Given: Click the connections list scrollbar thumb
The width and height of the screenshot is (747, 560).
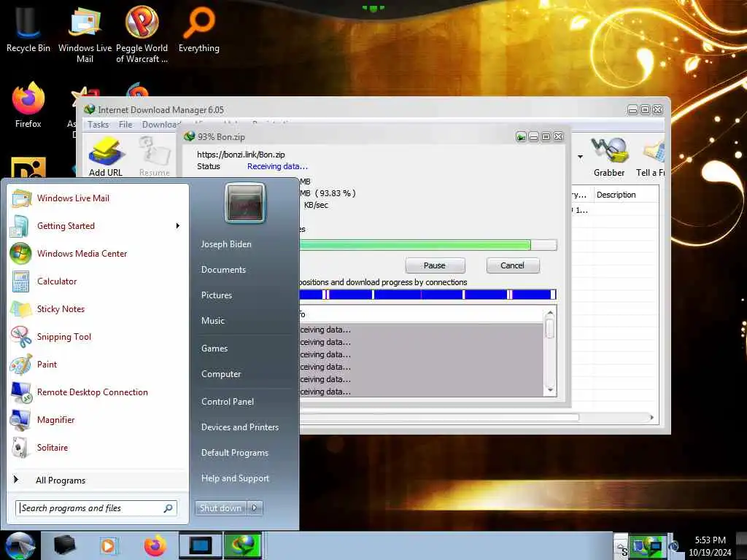Looking at the screenshot, I should tap(550, 329).
